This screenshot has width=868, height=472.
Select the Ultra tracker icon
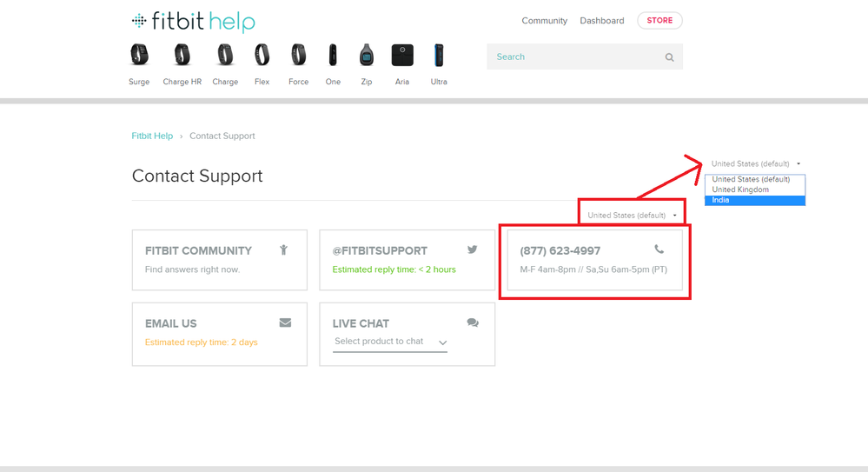tap(439, 55)
